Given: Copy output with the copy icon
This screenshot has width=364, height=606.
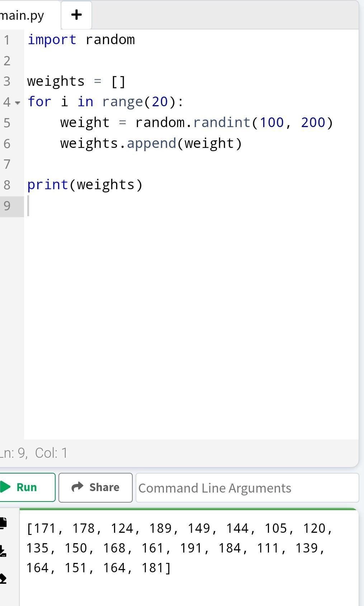Looking at the screenshot, I should click(3, 522).
